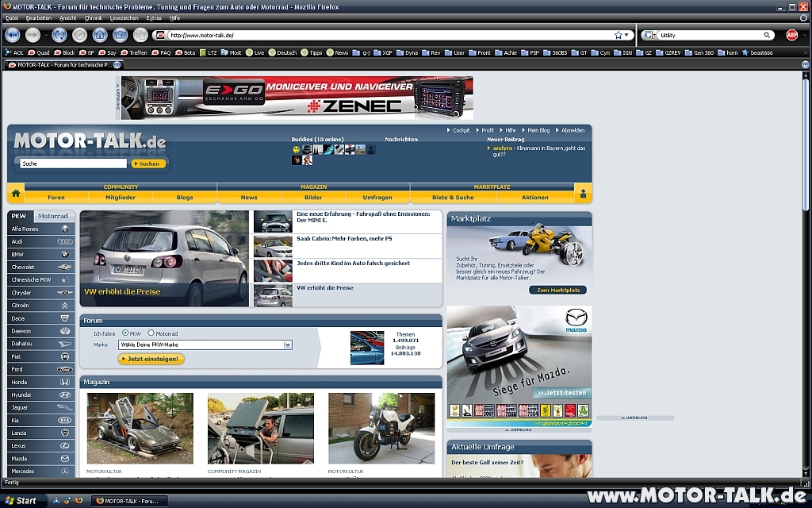Open the Adblock Plus ABP icon
This screenshot has height=508, width=812.
pyautogui.click(x=792, y=35)
